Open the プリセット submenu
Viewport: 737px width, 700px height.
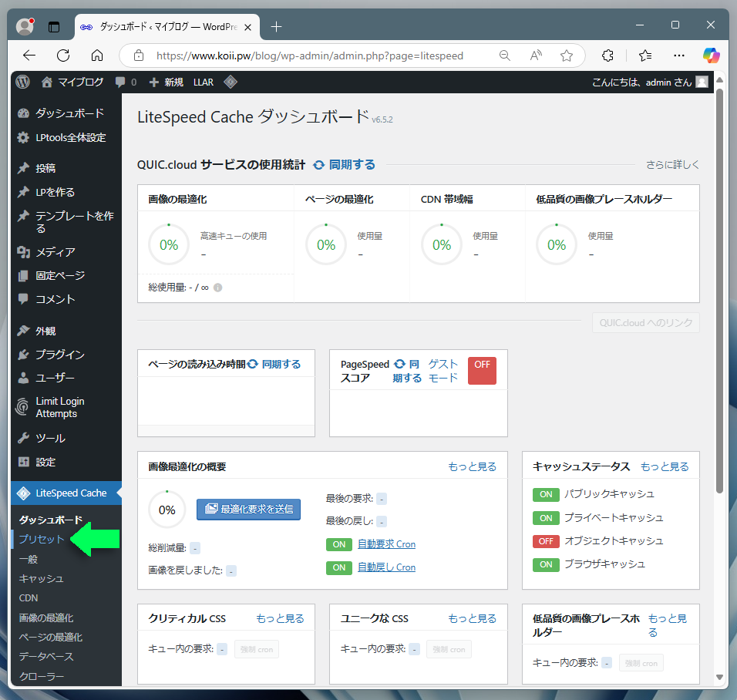pos(42,539)
